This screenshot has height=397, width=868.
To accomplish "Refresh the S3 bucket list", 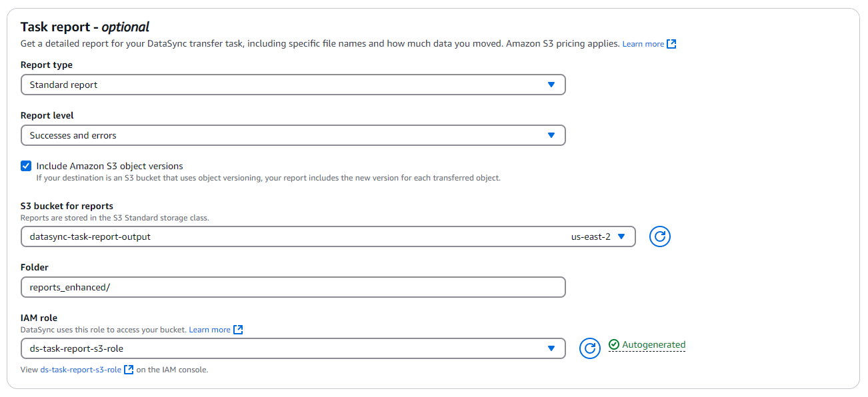I will (x=659, y=236).
